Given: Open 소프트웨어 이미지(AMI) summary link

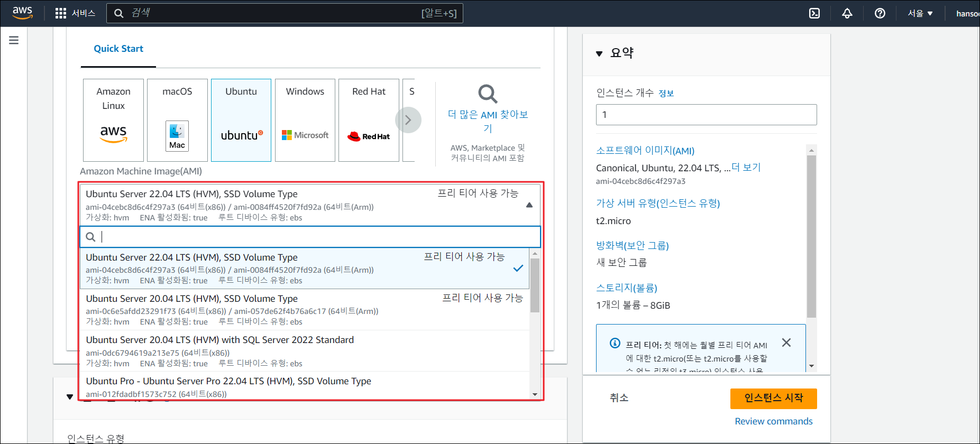Looking at the screenshot, I should [x=645, y=151].
